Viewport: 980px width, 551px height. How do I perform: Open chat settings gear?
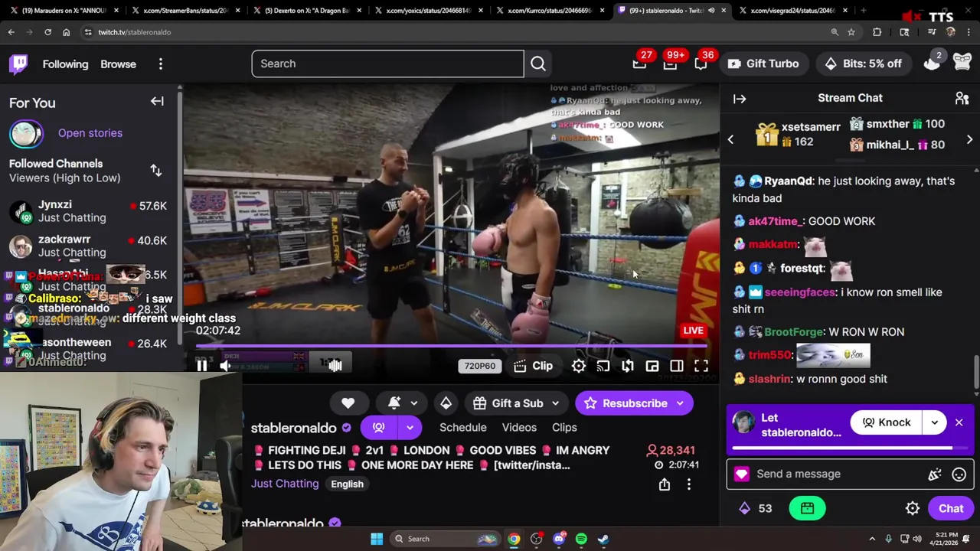pyautogui.click(x=913, y=508)
